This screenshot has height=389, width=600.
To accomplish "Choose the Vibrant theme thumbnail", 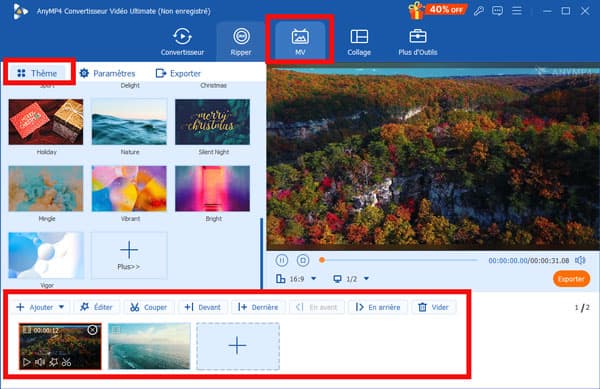I will pyautogui.click(x=129, y=188).
